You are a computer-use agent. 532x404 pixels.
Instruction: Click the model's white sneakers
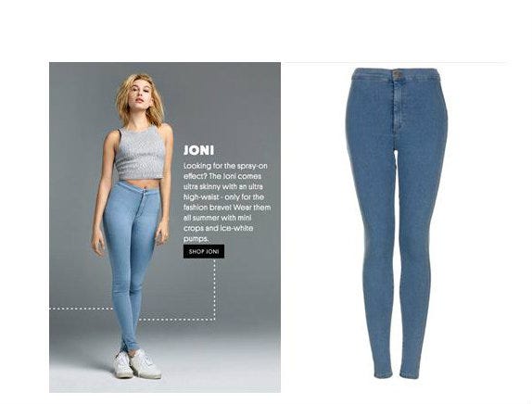tap(137, 365)
